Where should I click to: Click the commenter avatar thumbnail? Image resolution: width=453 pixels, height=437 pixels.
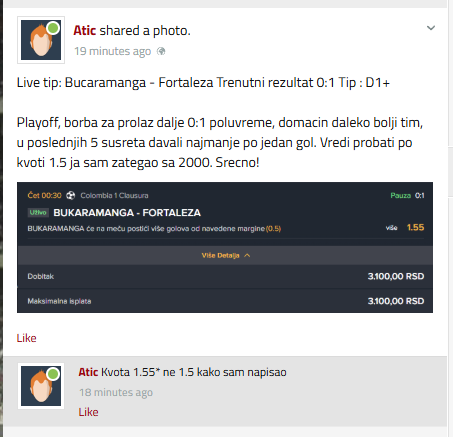(x=41, y=386)
